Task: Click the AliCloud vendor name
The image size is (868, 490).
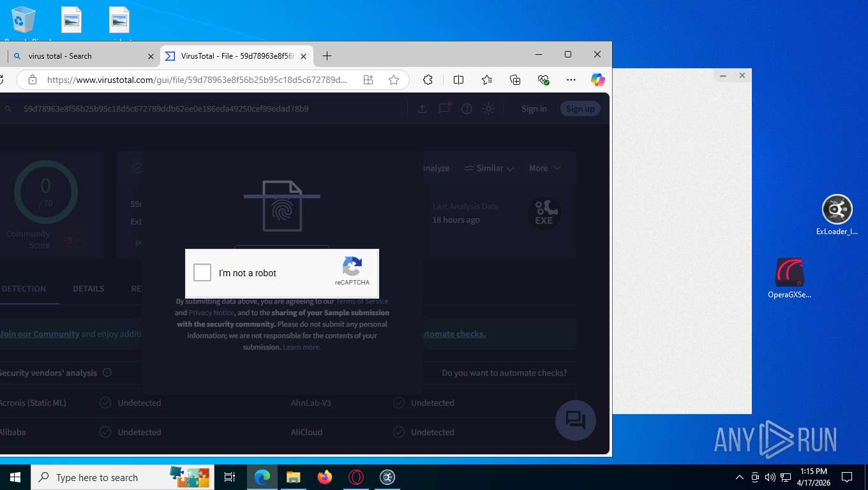Action: (x=306, y=433)
